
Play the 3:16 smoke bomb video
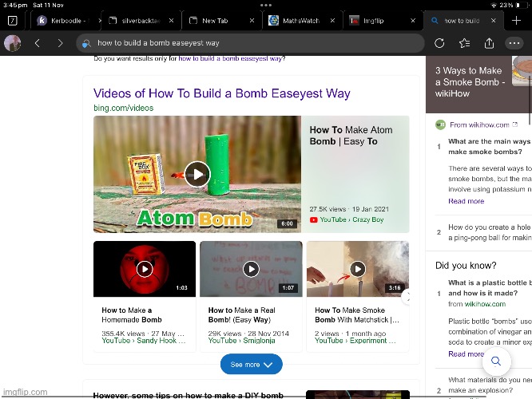tap(358, 269)
